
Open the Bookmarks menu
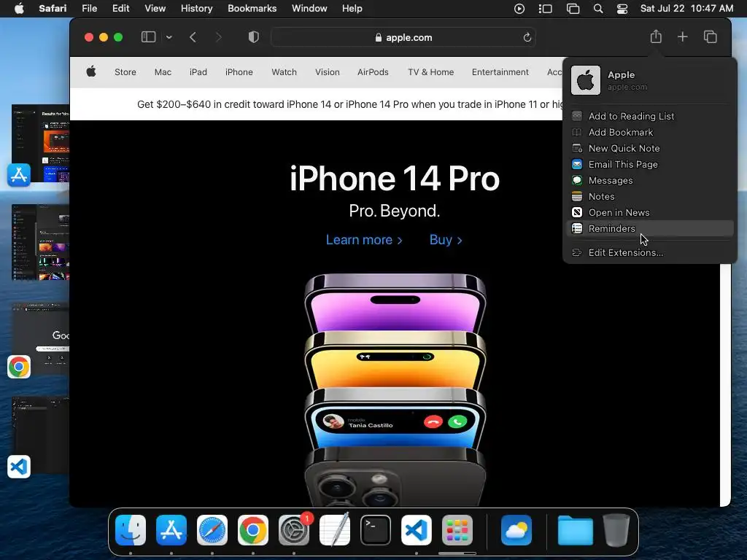252,9
